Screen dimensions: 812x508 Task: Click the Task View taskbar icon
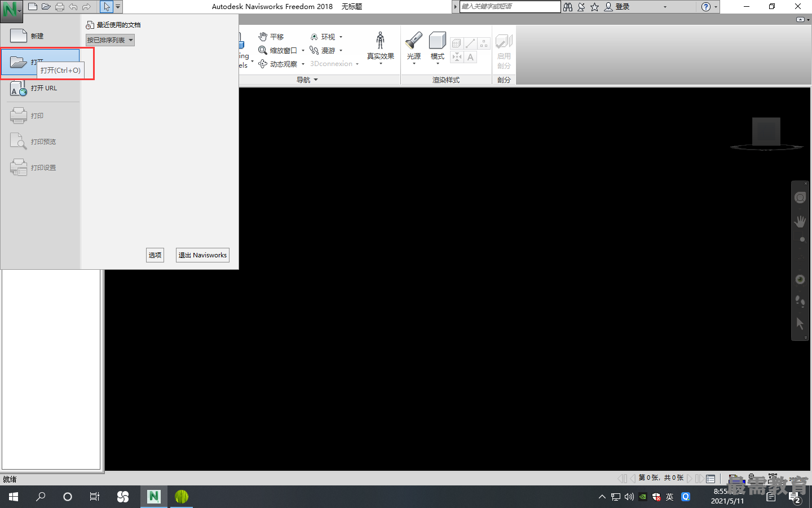[95, 497]
